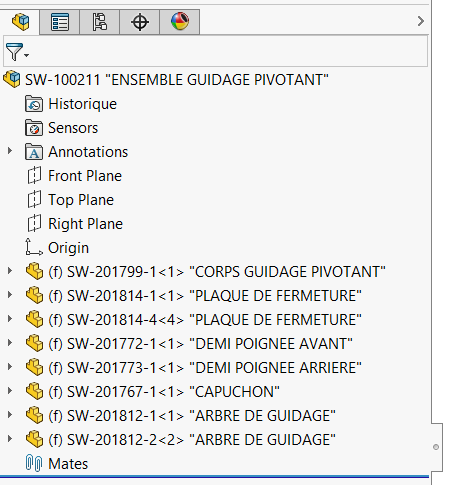449x485 pixels.
Task: Open the tree filter funnel dropdown
Action: pyautogui.click(x=17, y=52)
